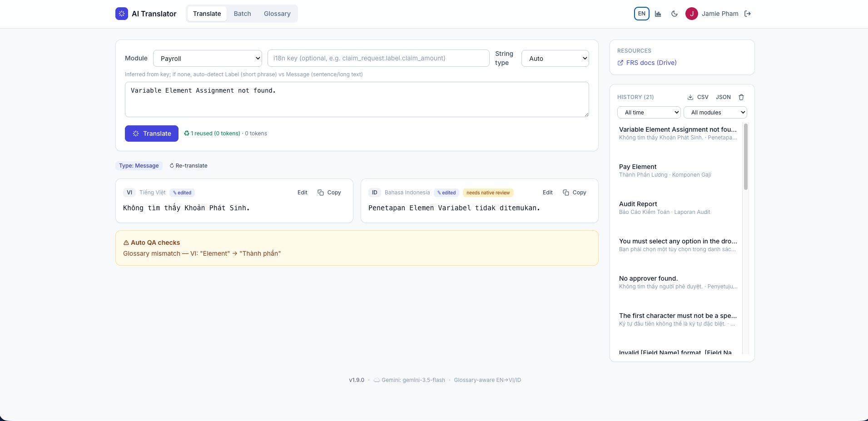This screenshot has height=421, width=868.
Task: Expand the String type Auto dropdown
Action: point(555,58)
